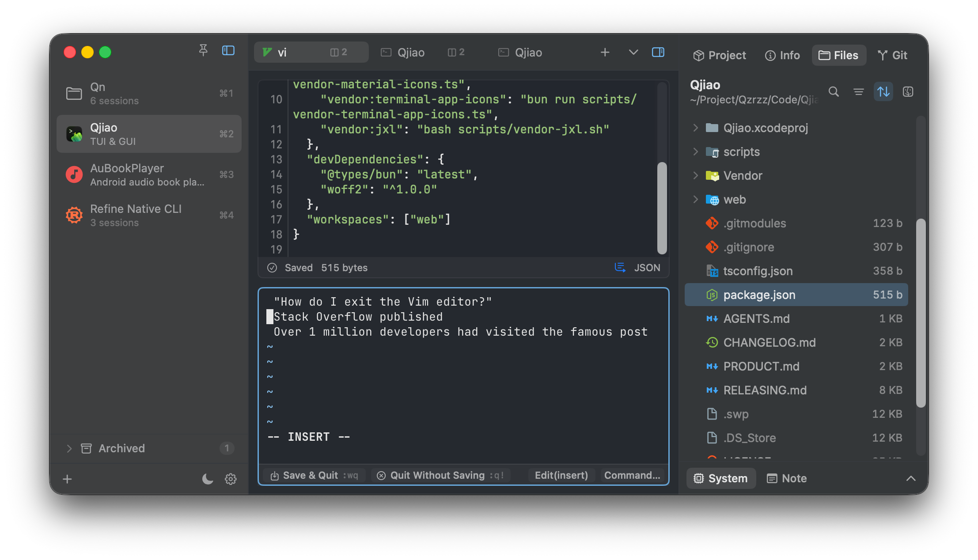Viewport: 978px width, 560px height.
Task: Open PRODUCT.md file
Action: [x=796, y=366]
